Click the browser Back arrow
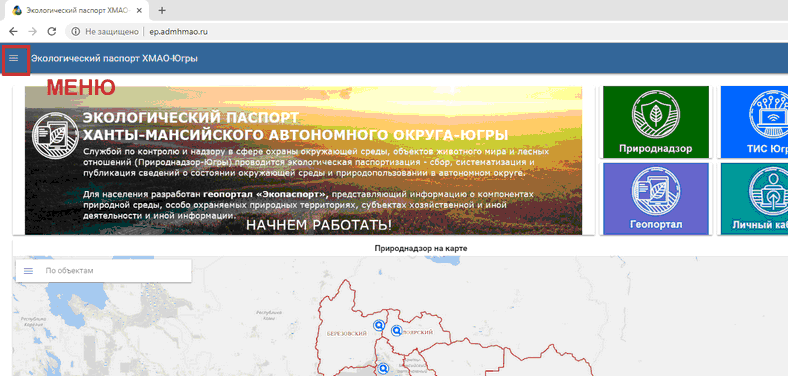 pyautogui.click(x=13, y=31)
